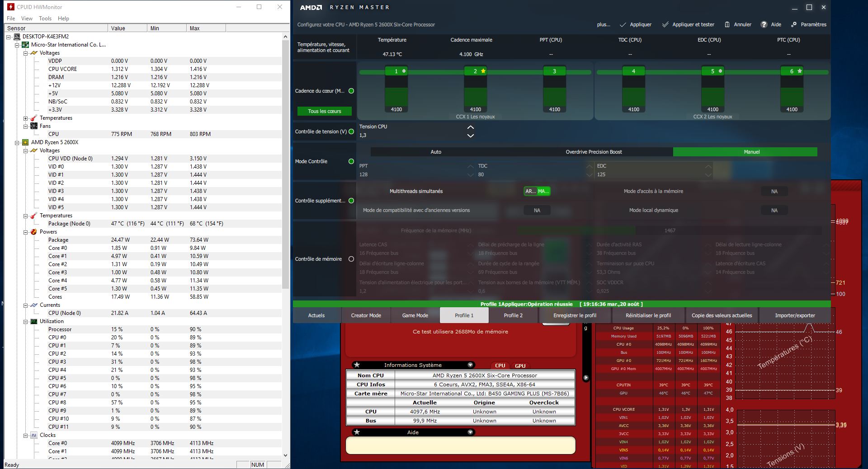Expand Temperatures under Micro-Star board
The image size is (868, 469).
[26, 118]
